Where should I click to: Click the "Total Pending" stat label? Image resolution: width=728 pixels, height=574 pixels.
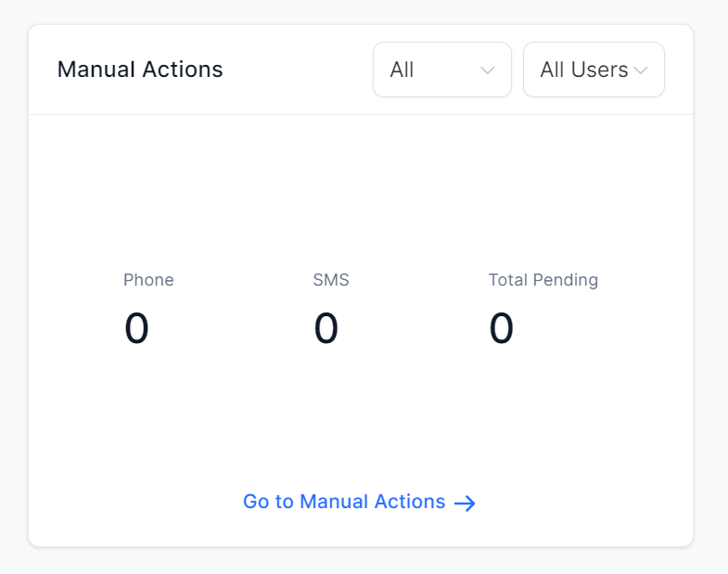click(x=543, y=280)
